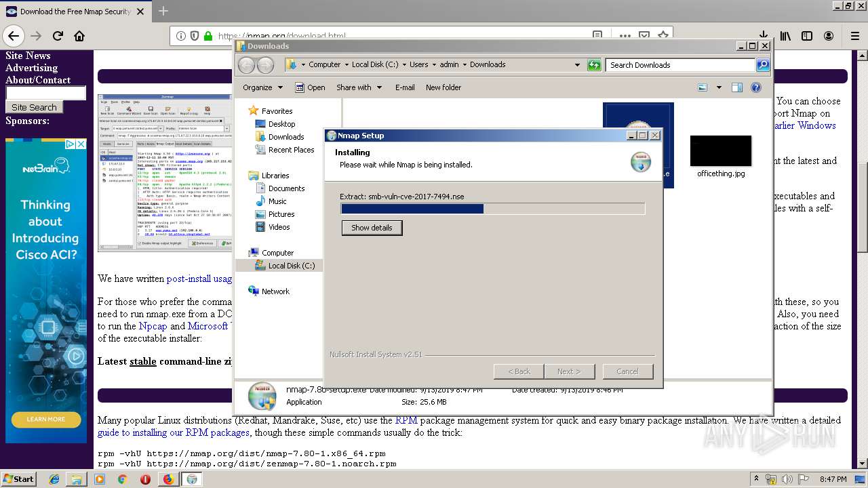Screen dimensions: 868x488
Task: Click the nmap-7.80-setup application icon in details pane
Action: (262, 396)
